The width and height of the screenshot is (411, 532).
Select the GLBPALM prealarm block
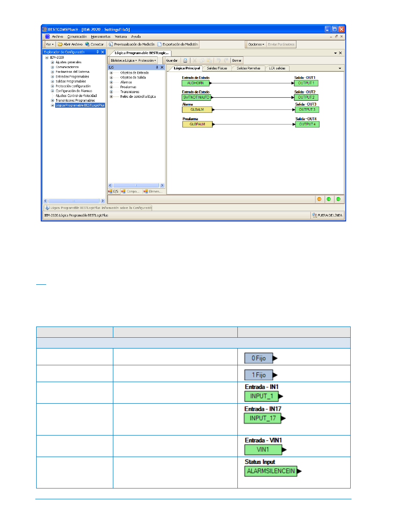point(197,124)
